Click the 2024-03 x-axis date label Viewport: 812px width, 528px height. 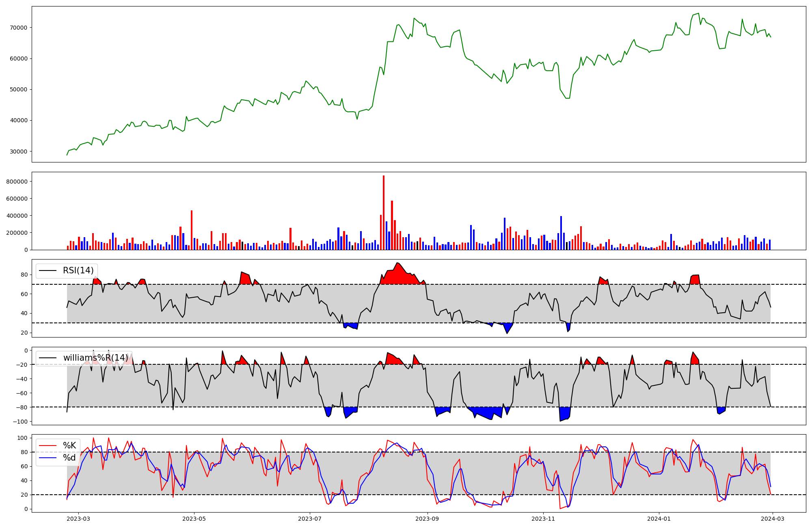772,519
